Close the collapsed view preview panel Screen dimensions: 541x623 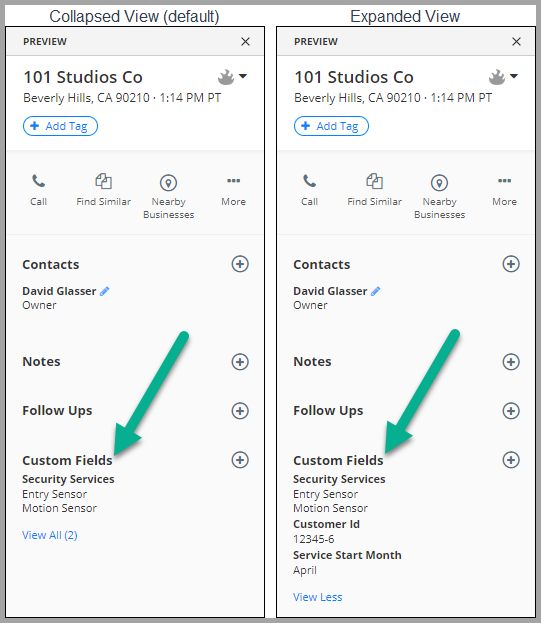click(x=245, y=41)
